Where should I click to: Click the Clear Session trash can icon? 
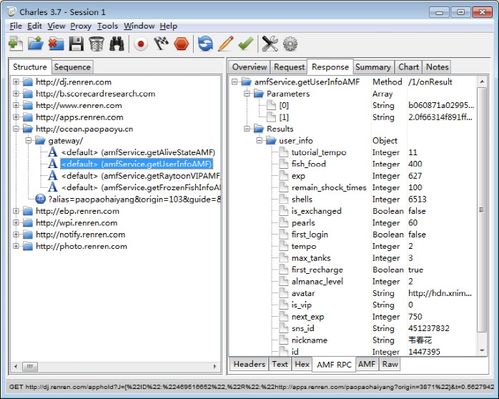96,44
